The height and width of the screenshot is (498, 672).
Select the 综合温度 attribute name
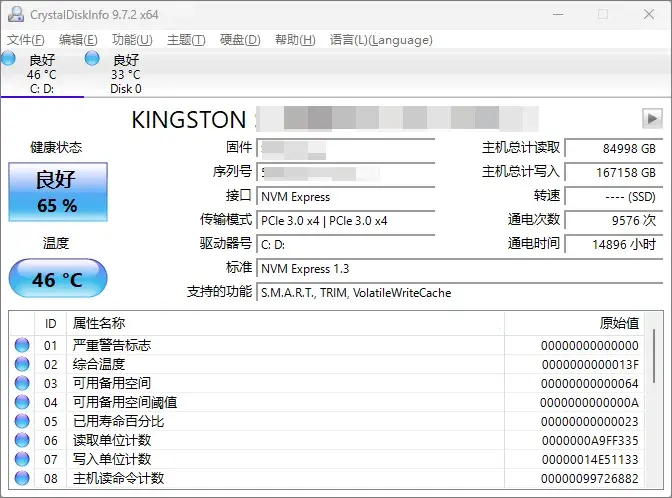99,364
